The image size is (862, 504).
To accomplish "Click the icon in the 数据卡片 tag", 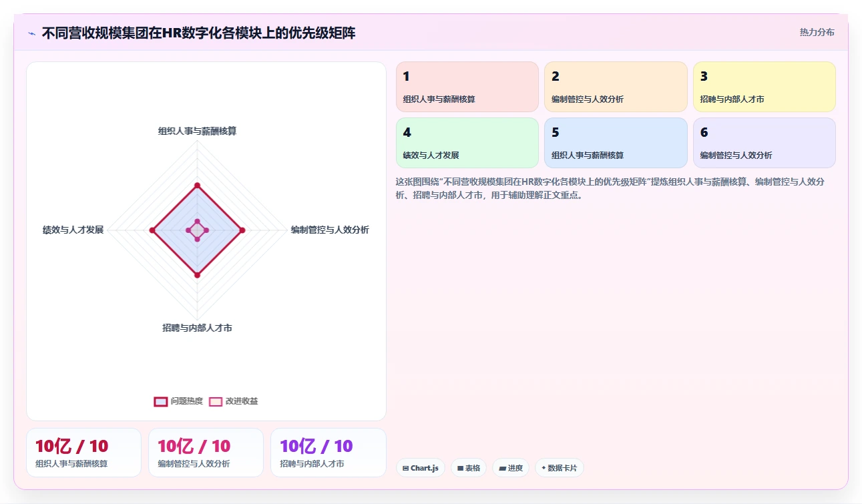I will (x=544, y=468).
